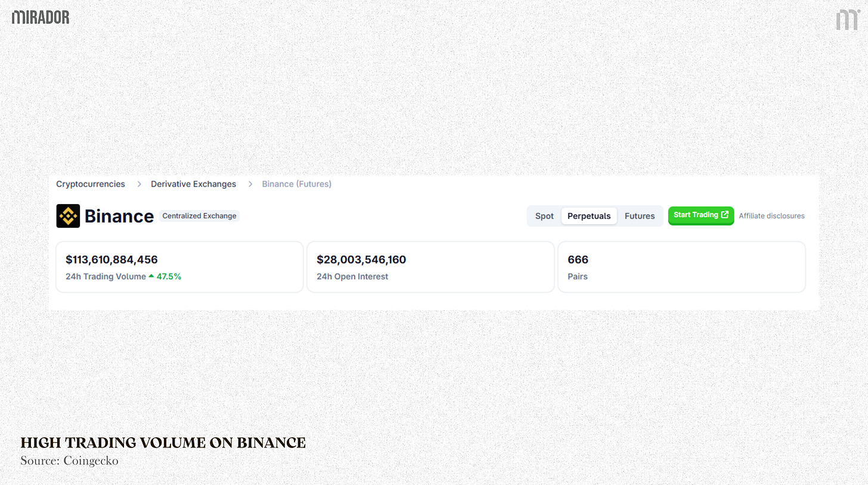This screenshot has height=485, width=868.
Task: Switch to the Spot tab
Action: click(544, 216)
